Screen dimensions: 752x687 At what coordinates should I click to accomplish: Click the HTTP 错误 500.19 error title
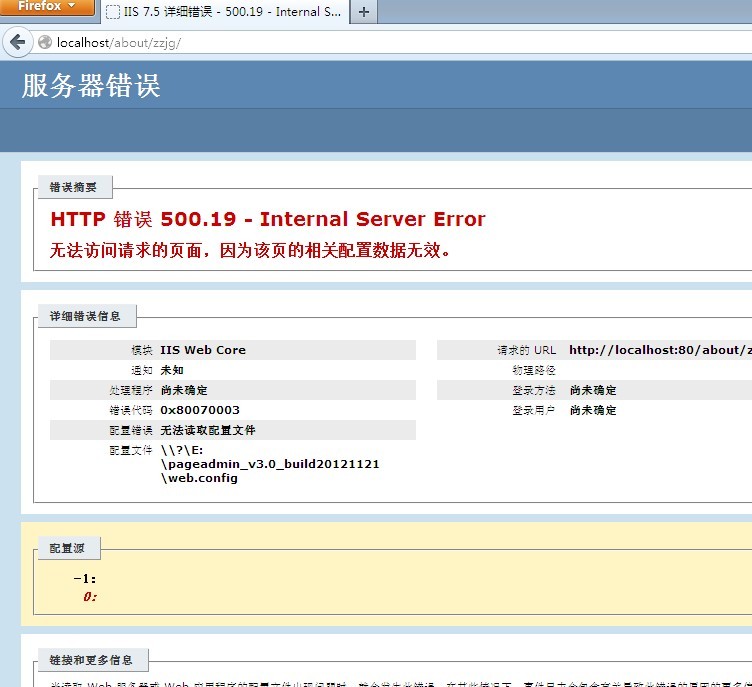tap(267, 220)
